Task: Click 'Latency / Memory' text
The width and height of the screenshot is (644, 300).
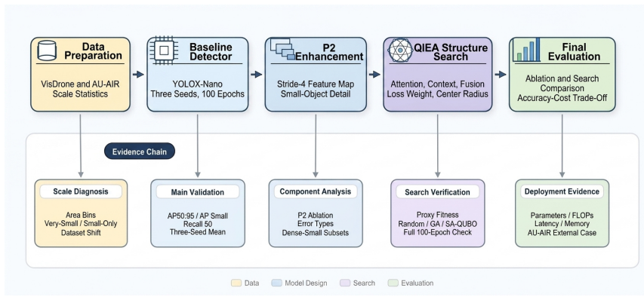Action: [562, 224]
